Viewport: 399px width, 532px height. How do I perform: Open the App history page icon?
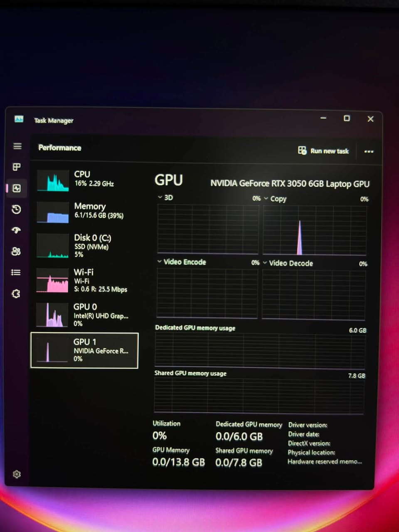coord(17,209)
